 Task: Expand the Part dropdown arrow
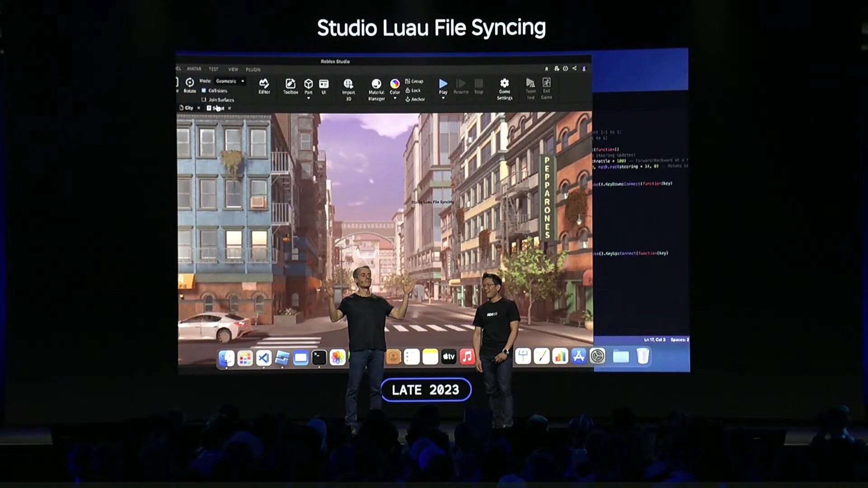point(308,98)
